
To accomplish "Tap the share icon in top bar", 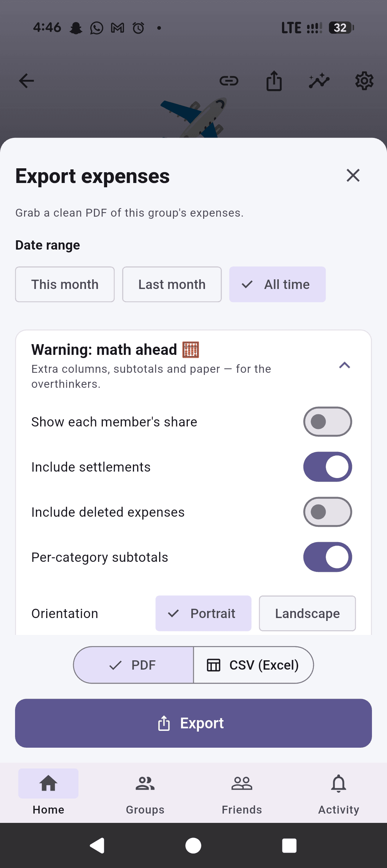I will tap(274, 81).
